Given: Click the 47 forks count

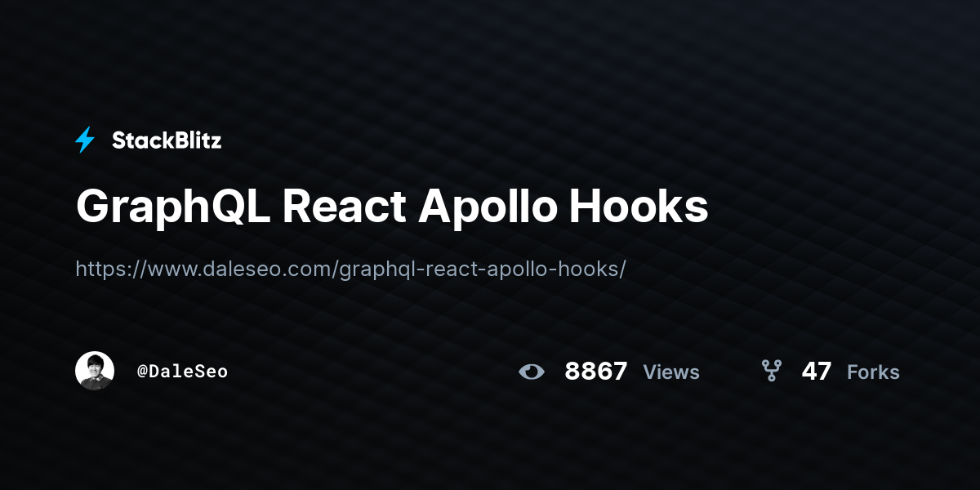Looking at the screenshot, I should click(x=817, y=372).
